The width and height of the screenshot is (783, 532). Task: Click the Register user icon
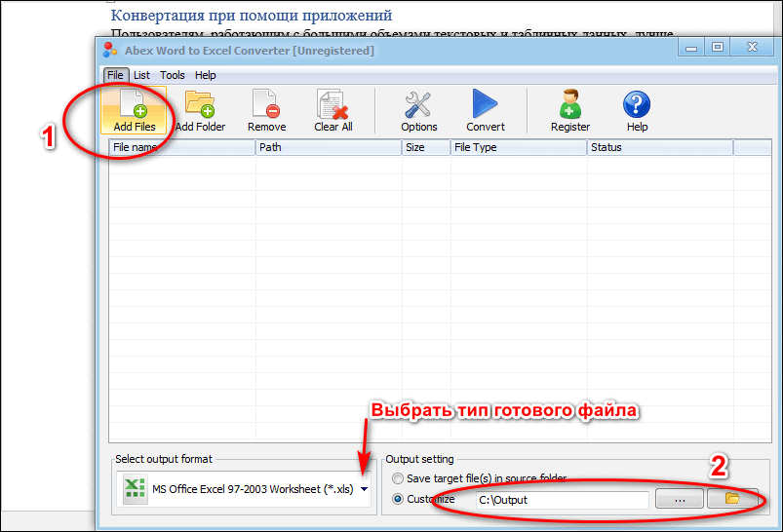pyautogui.click(x=570, y=110)
